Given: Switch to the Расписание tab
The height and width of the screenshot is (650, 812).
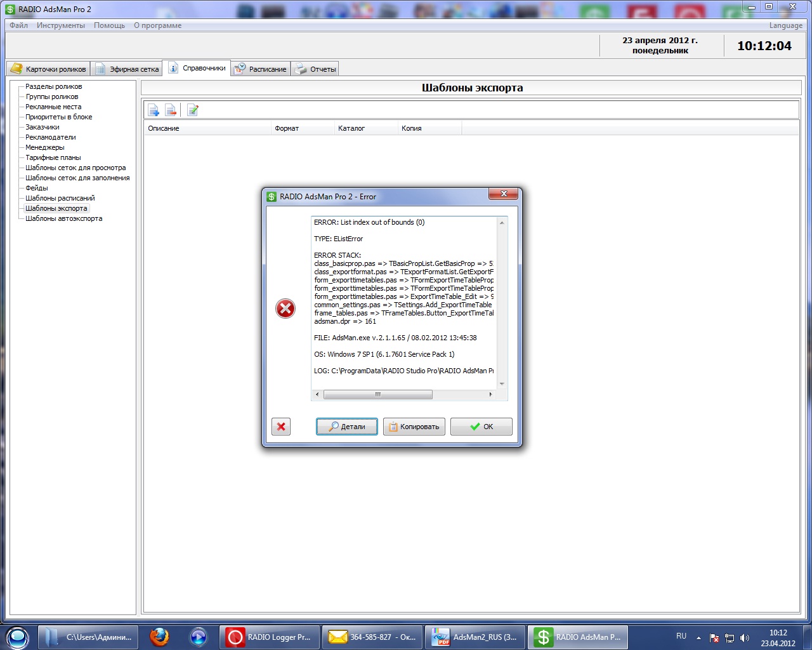Looking at the screenshot, I should tap(261, 69).
